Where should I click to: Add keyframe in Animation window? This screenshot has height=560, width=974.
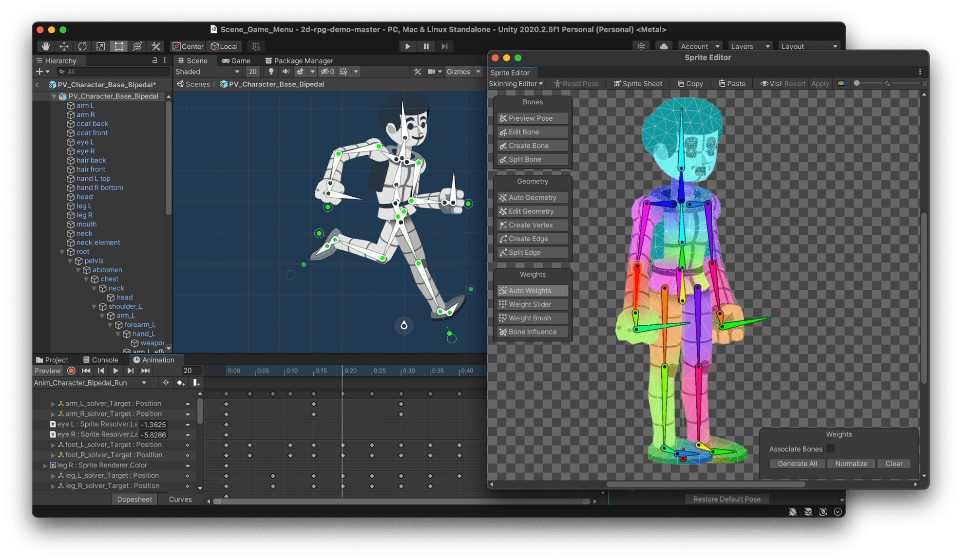tap(181, 383)
